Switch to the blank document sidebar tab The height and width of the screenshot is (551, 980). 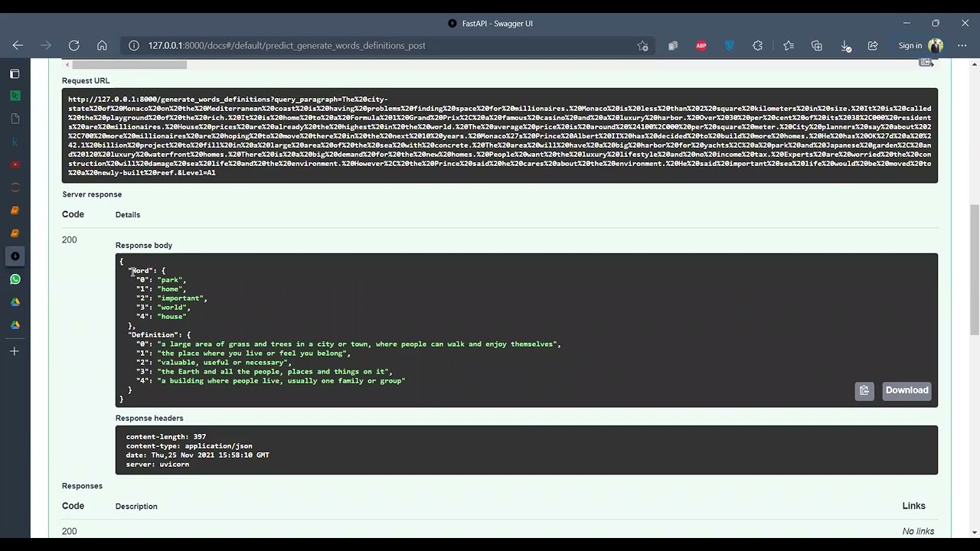click(15, 119)
